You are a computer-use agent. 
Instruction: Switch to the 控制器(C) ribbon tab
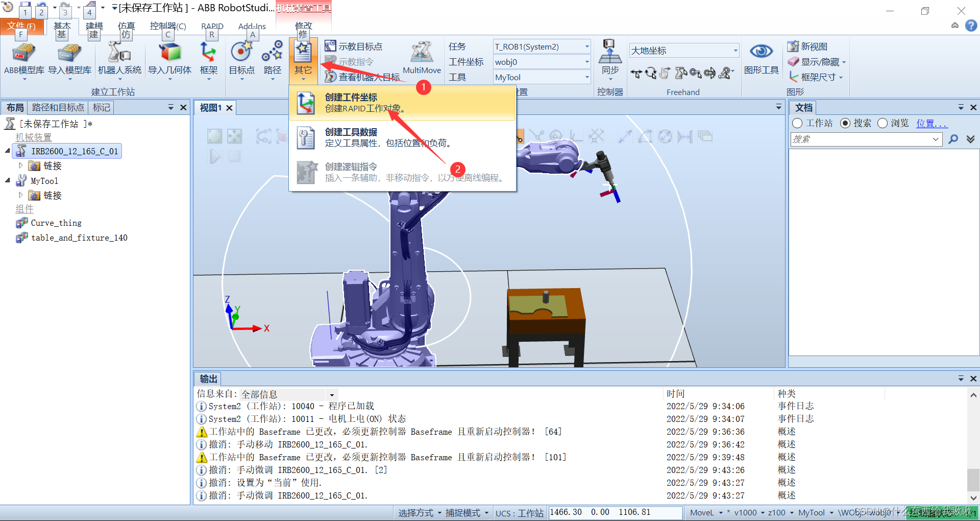point(168,26)
